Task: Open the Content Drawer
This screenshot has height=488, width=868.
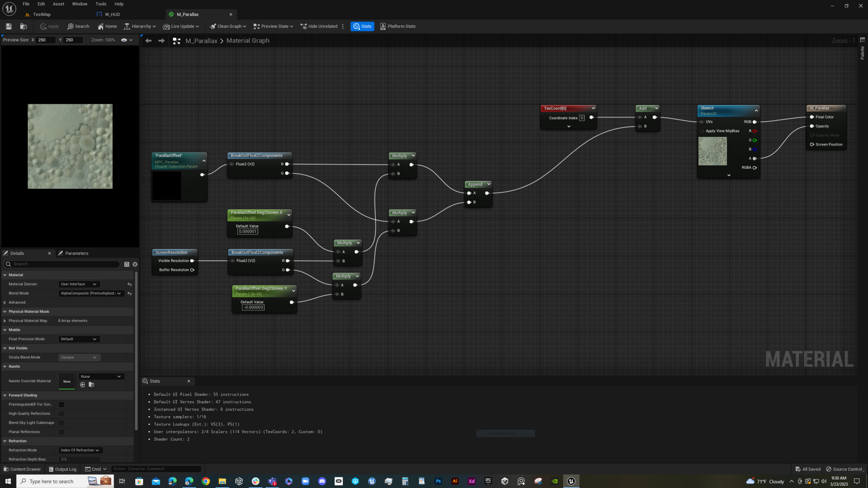Action: pyautogui.click(x=22, y=469)
